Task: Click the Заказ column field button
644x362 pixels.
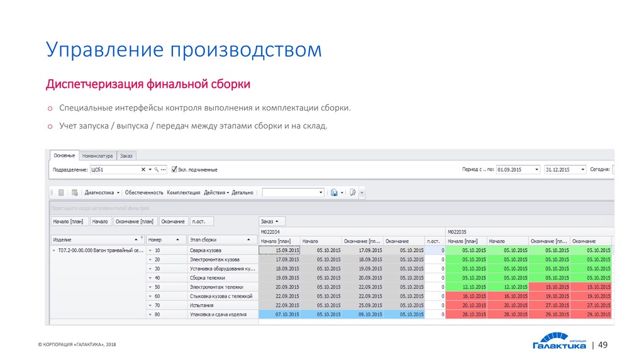Action: 272,222
